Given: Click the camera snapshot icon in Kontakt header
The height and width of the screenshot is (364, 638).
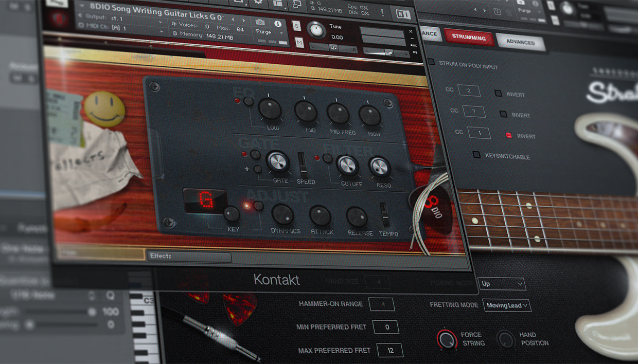Looking at the screenshot, I should [x=260, y=22].
